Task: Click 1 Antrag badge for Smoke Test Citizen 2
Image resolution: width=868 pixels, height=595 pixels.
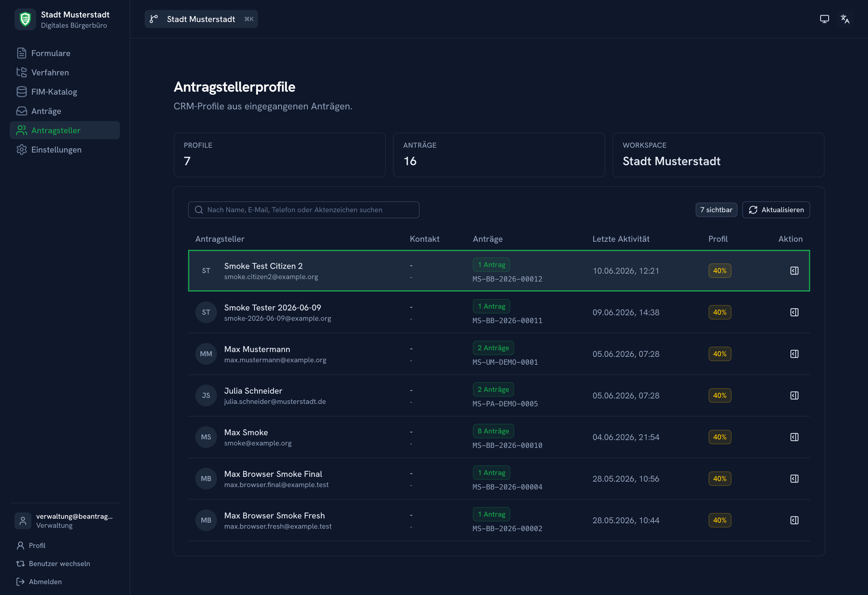Action: pos(492,265)
